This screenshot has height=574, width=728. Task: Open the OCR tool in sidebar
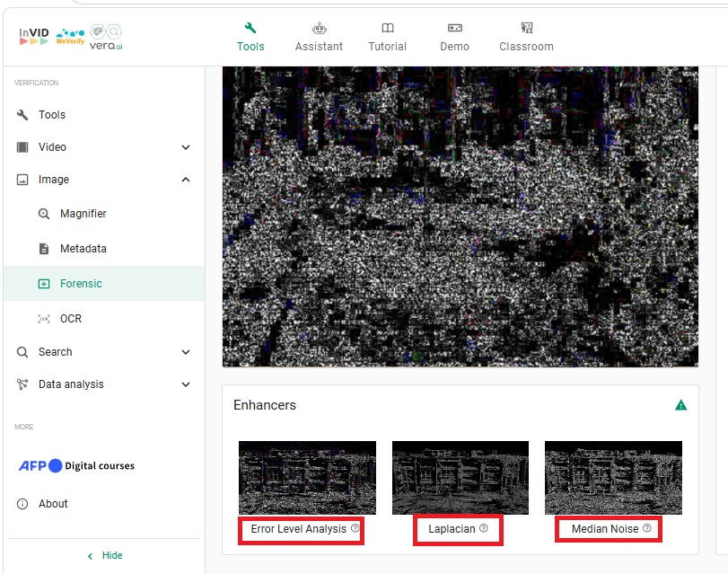pyautogui.click(x=70, y=319)
